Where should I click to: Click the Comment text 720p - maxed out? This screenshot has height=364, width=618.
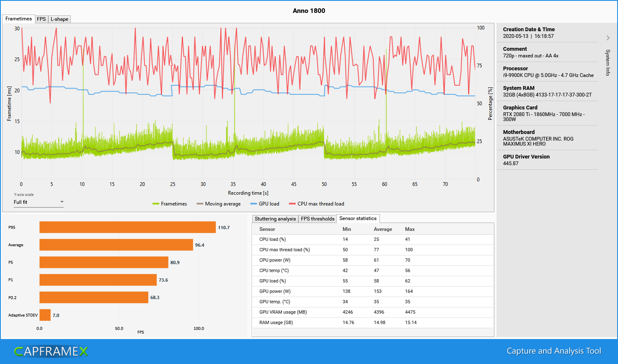[531, 56]
